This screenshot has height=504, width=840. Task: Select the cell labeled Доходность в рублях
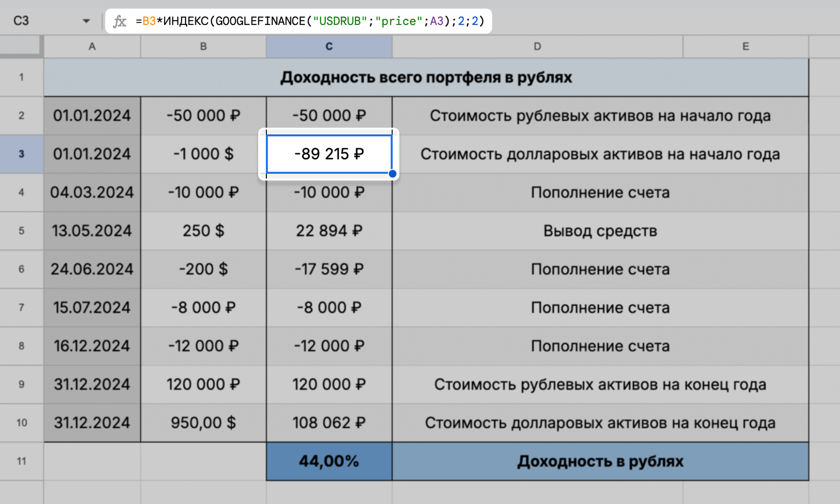point(600,461)
